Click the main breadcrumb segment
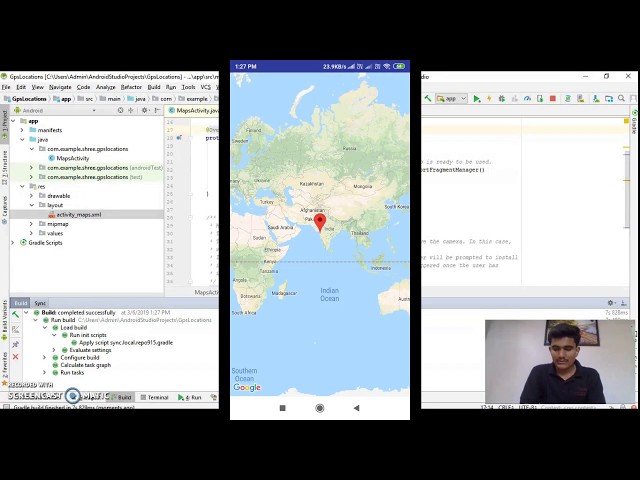This screenshot has height=480, width=640. coord(110,99)
